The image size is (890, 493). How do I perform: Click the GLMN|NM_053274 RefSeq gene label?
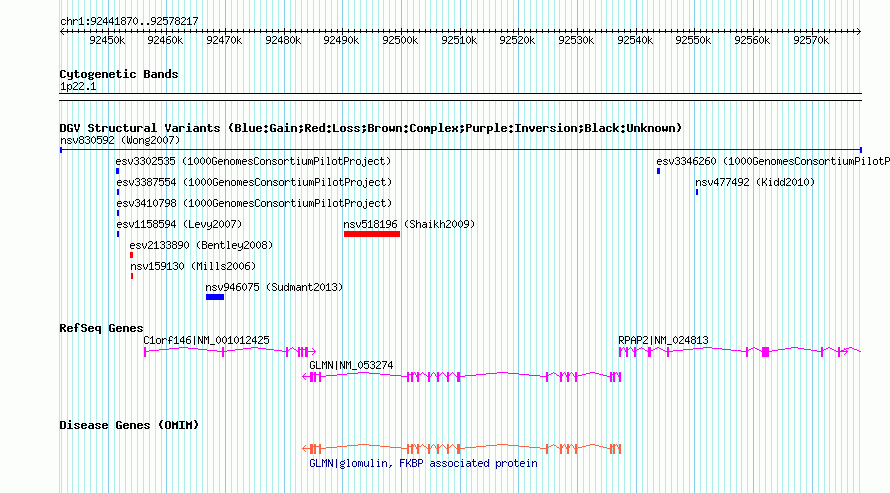351,365
